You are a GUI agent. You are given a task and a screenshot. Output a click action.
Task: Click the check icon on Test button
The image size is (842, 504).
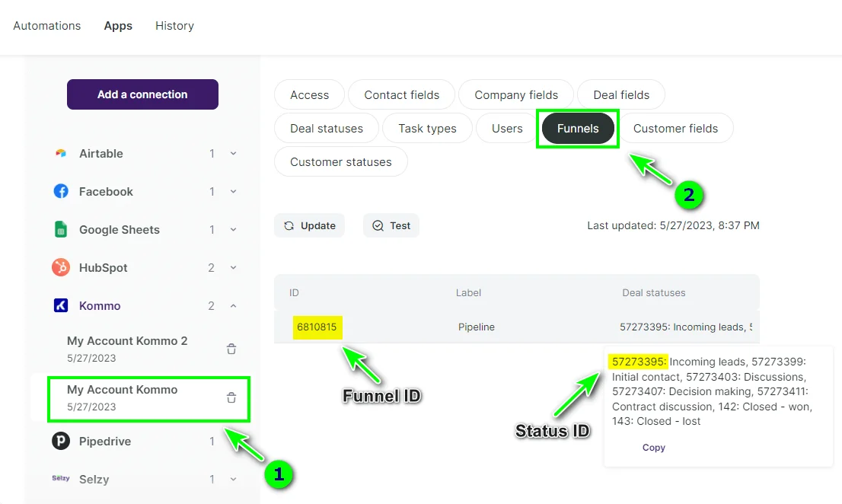point(377,225)
